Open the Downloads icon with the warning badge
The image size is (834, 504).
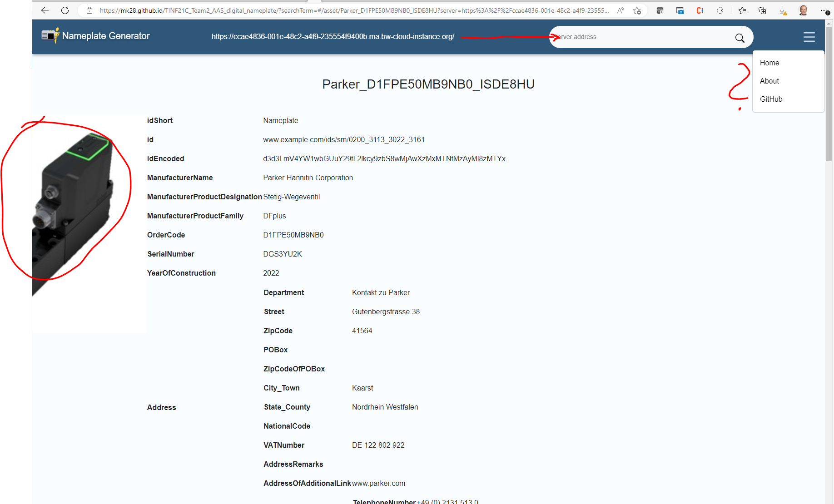pos(783,10)
